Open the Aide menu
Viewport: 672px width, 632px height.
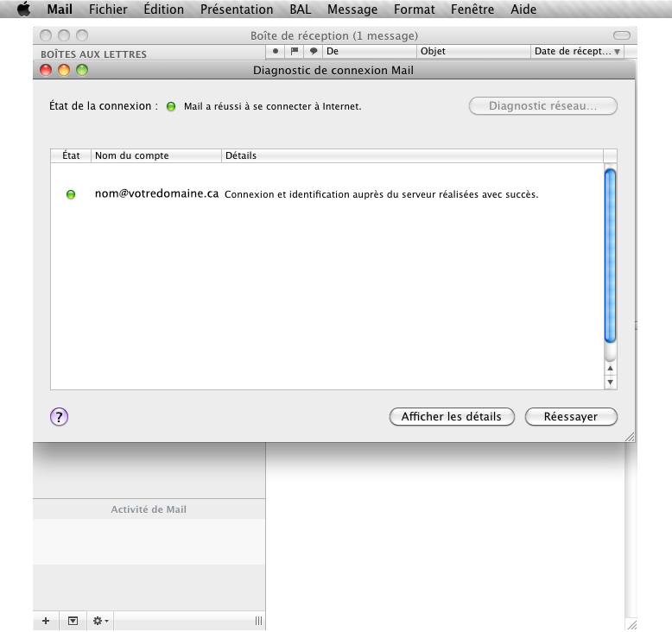click(523, 9)
